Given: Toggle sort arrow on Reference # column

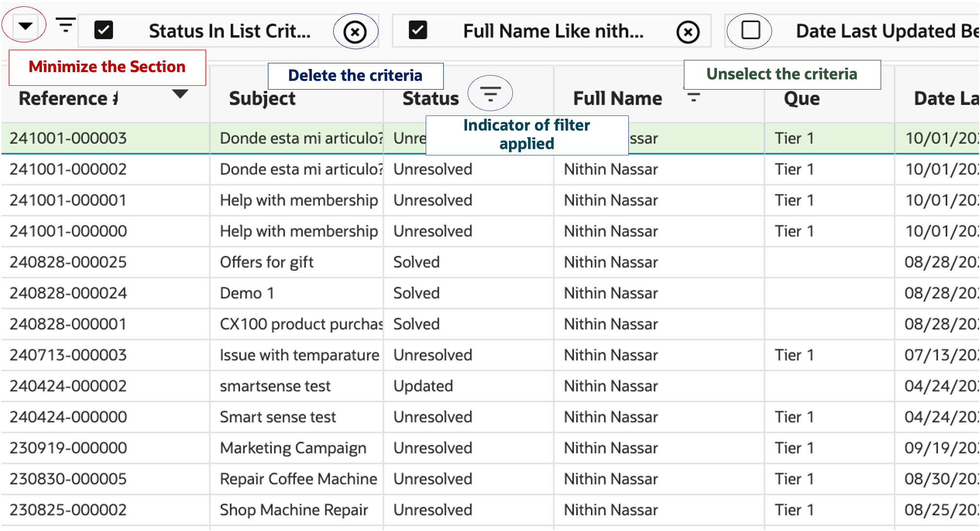Looking at the screenshot, I should pyautogui.click(x=180, y=94).
